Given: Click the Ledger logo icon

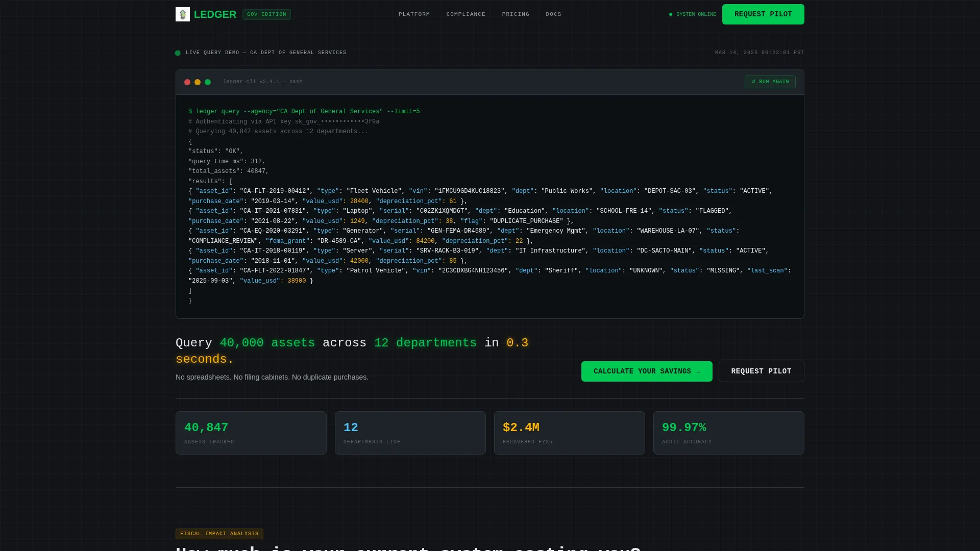Looking at the screenshot, I should pyautogui.click(x=183, y=14).
